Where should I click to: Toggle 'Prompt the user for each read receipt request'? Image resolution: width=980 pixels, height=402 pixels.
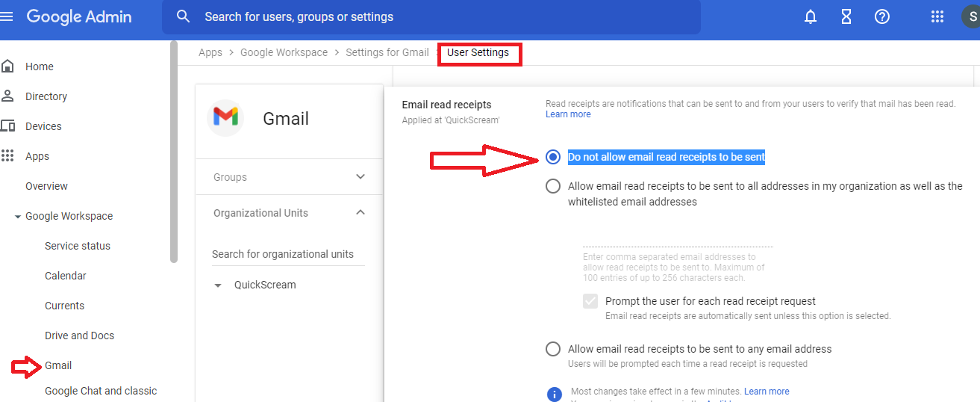[x=590, y=301]
